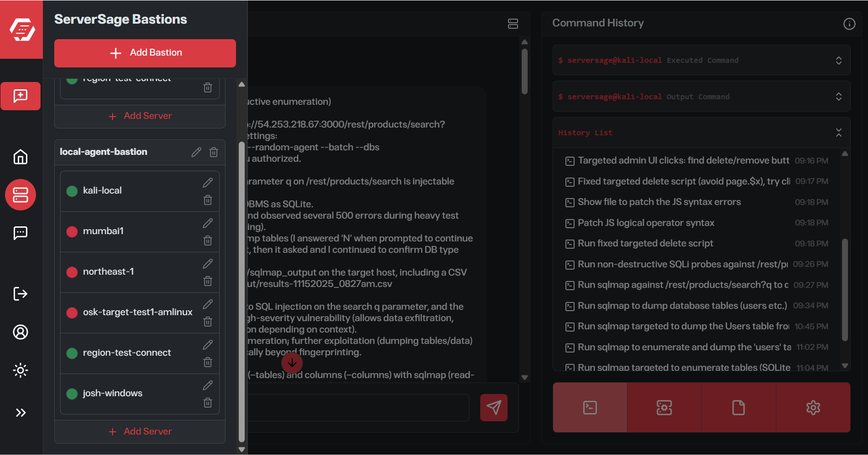868x455 pixels.
Task: Edit the mumbai1 server
Action: pos(208,223)
